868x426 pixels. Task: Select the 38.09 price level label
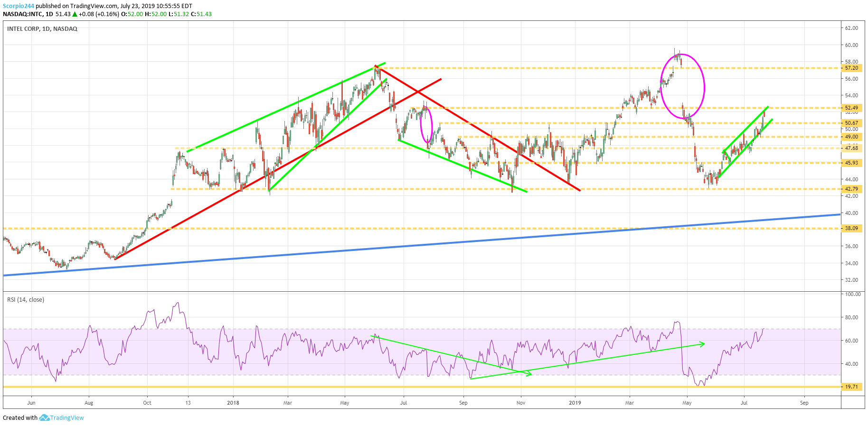[x=852, y=228]
